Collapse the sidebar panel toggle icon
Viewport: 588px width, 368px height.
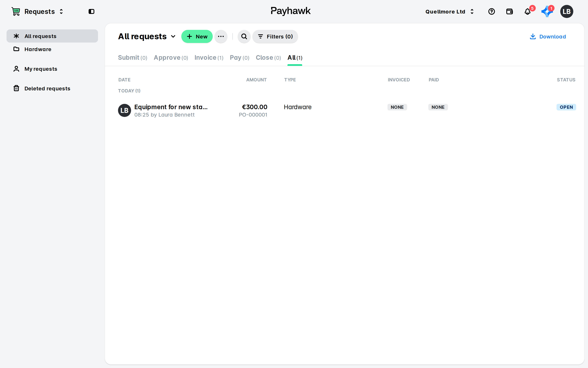(x=91, y=11)
